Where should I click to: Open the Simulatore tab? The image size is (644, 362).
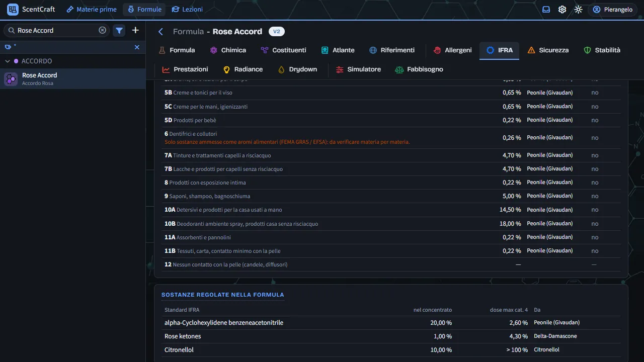point(358,69)
